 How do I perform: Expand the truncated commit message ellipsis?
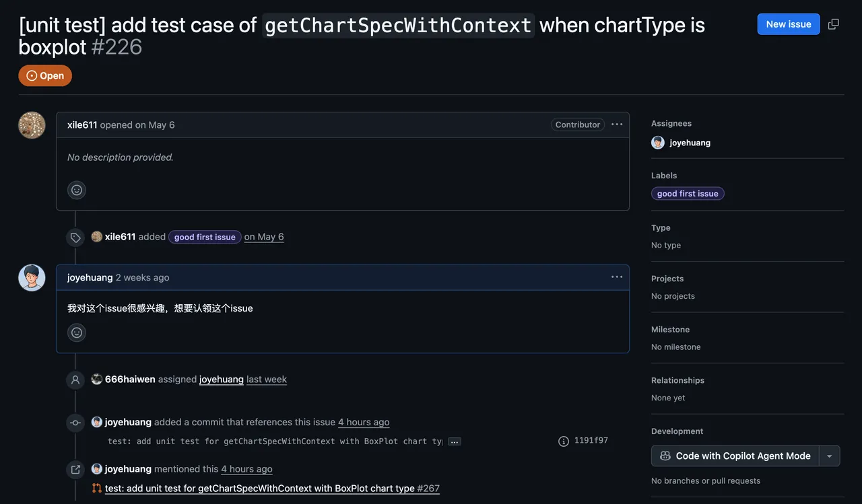[x=455, y=442]
